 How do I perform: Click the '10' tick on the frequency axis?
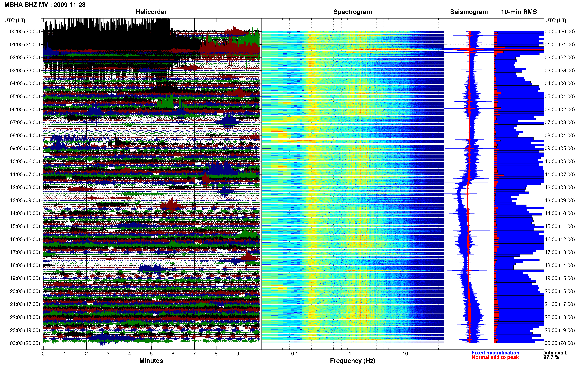point(405,354)
